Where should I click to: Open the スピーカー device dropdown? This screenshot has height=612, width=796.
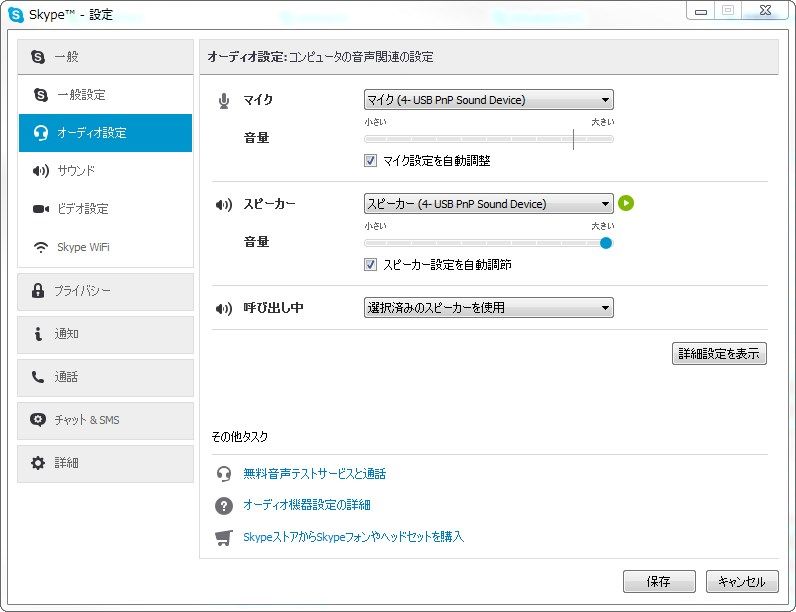[x=488, y=204]
